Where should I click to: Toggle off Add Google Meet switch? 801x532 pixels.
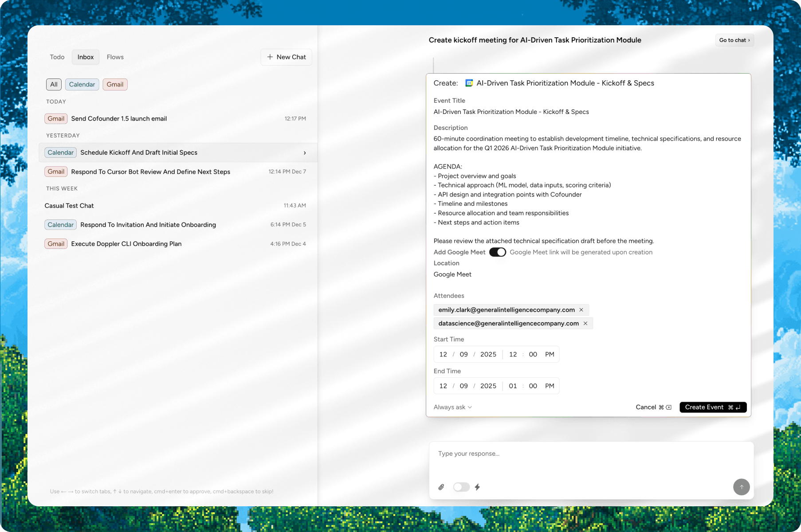(497, 252)
